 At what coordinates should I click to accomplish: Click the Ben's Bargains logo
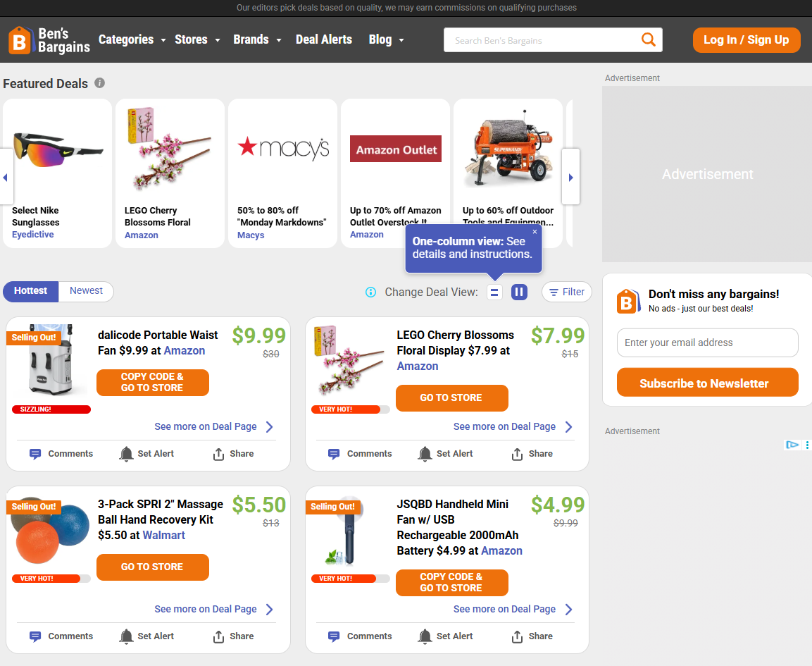point(49,40)
